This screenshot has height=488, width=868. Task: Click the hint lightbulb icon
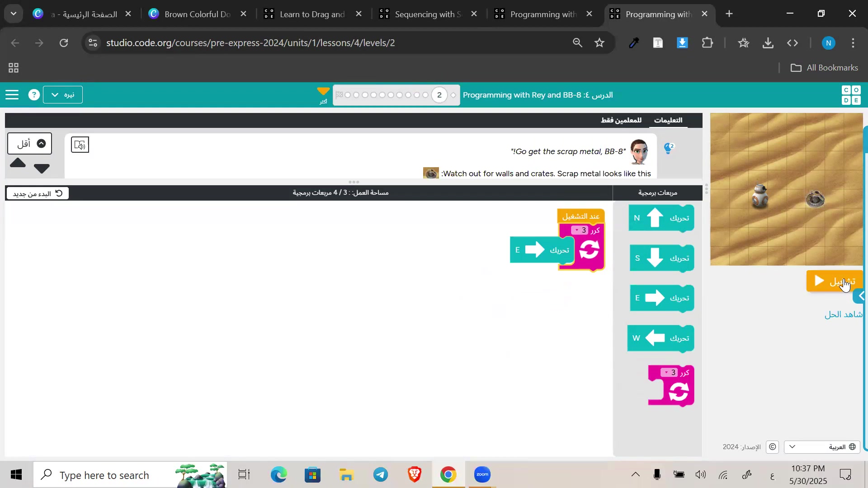point(669,148)
